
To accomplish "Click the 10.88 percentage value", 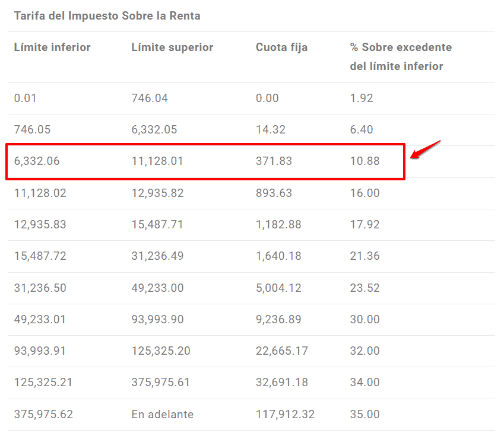I will coord(365,161).
